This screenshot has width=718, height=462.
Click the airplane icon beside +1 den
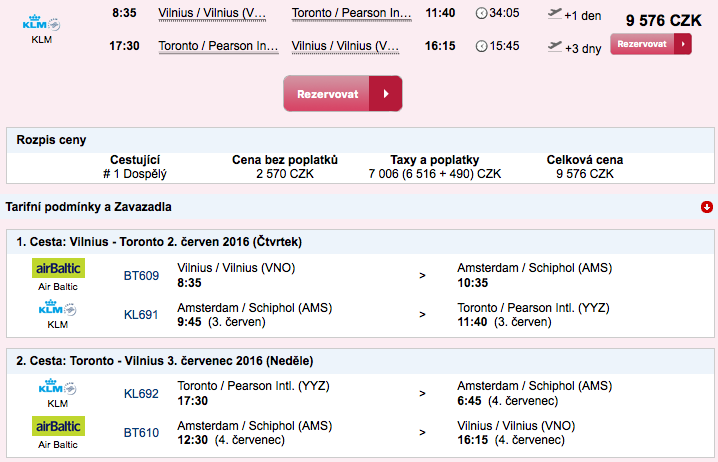(x=555, y=14)
